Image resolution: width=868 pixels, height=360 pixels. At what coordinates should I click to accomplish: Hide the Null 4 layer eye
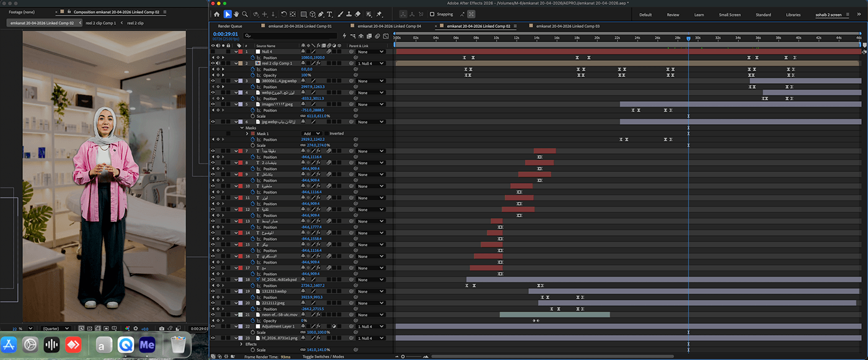click(x=213, y=52)
